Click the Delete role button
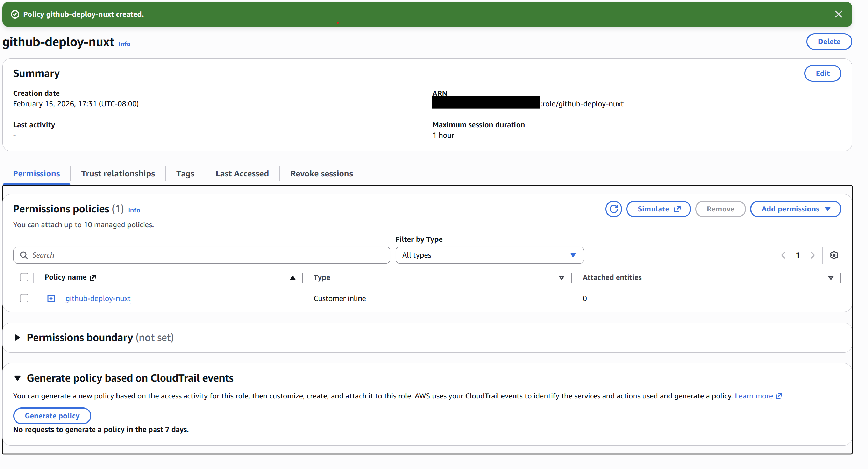The image size is (868, 469). point(829,42)
